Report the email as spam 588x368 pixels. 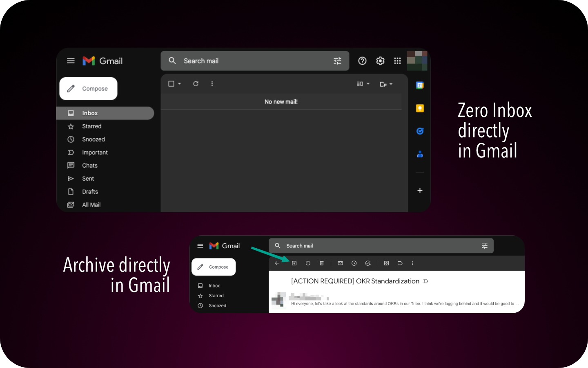pyautogui.click(x=308, y=263)
